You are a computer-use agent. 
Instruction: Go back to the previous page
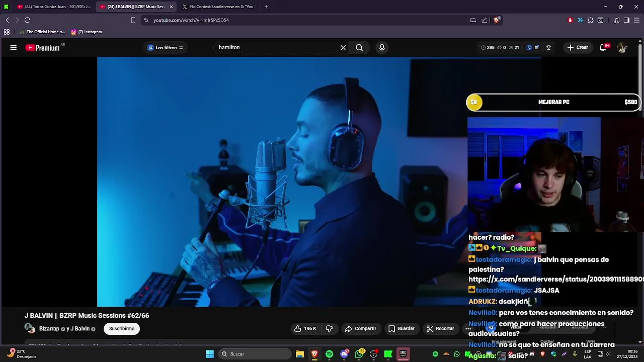tap(8, 20)
